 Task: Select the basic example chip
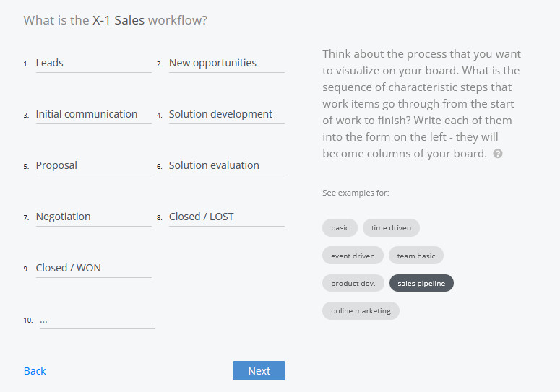coord(340,227)
